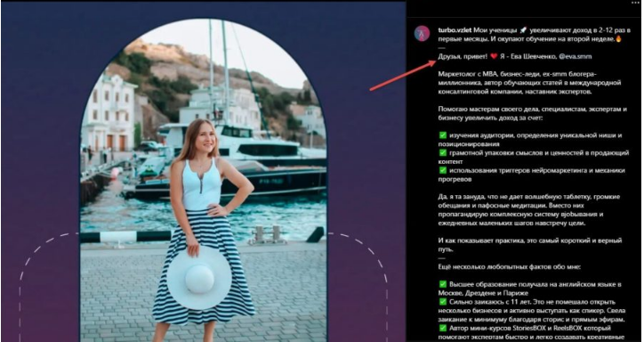
Task: Click the green checkmark before 'Высшее образование'
Action: pos(442,284)
